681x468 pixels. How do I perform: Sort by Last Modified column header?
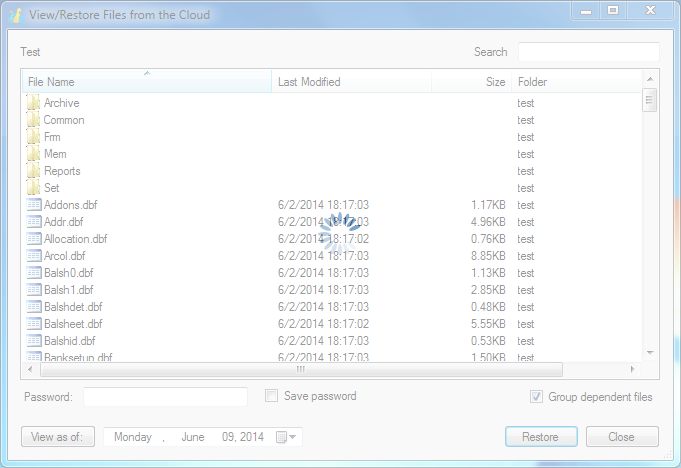(351, 82)
